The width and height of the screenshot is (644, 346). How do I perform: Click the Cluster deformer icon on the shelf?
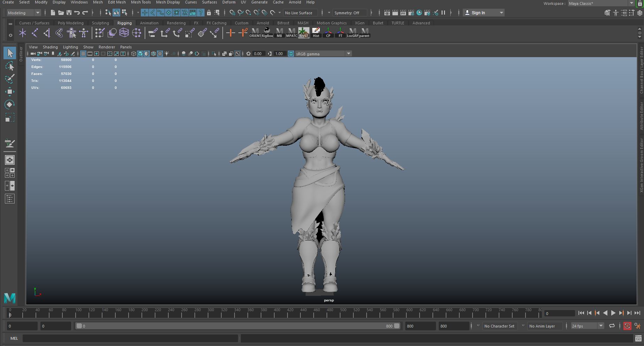tap(136, 33)
